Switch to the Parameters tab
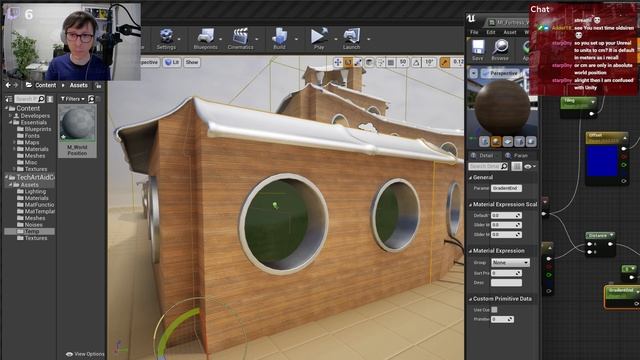The image size is (640, 360). [x=518, y=156]
